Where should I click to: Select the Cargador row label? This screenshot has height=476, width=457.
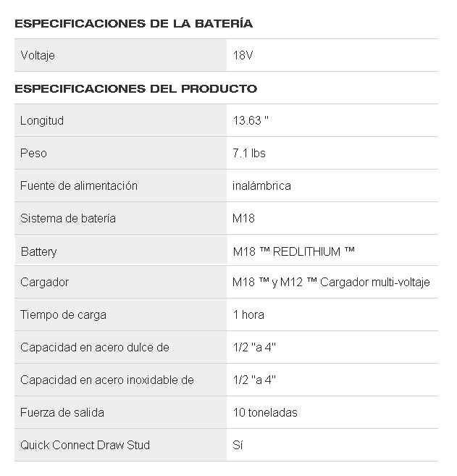coord(44,282)
